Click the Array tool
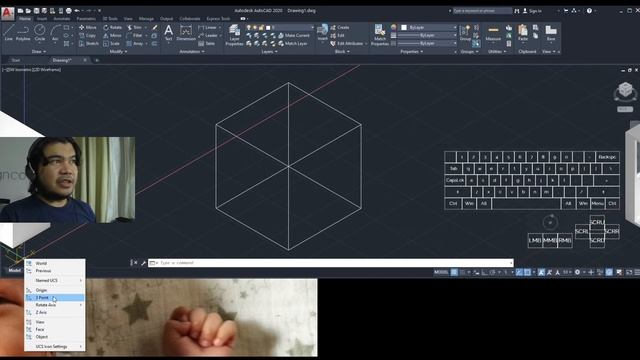This screenshot has height=360, width=640. click(135, 43)
